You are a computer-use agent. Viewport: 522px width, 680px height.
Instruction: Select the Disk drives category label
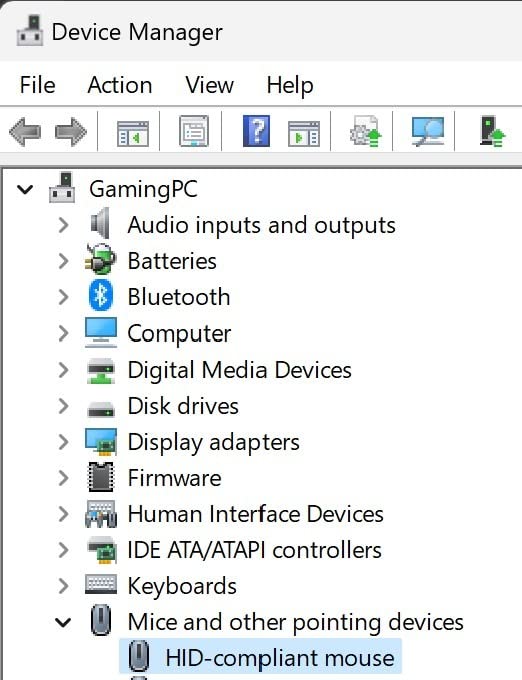click(x=183, y=406)
